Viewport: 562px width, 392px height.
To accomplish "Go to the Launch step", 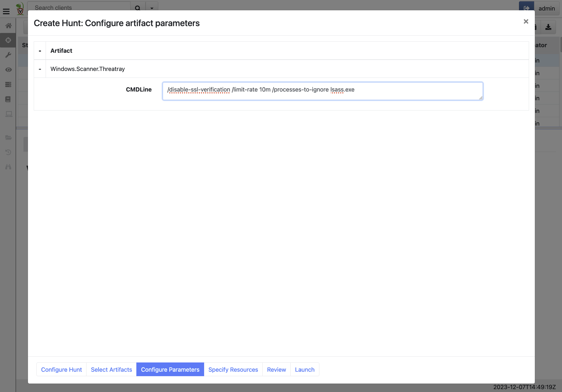I will pyautogui.click(x=305, y=370).
